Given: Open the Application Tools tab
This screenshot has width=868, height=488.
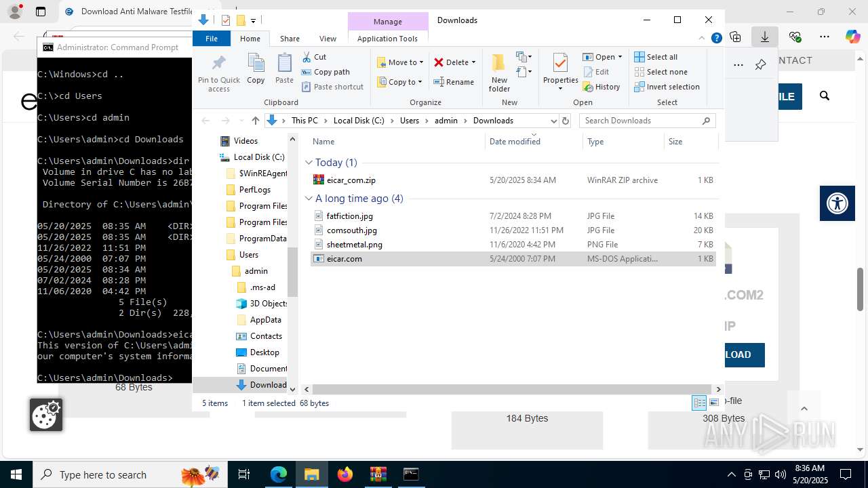Looking at the screenshot, I should 387,39.
